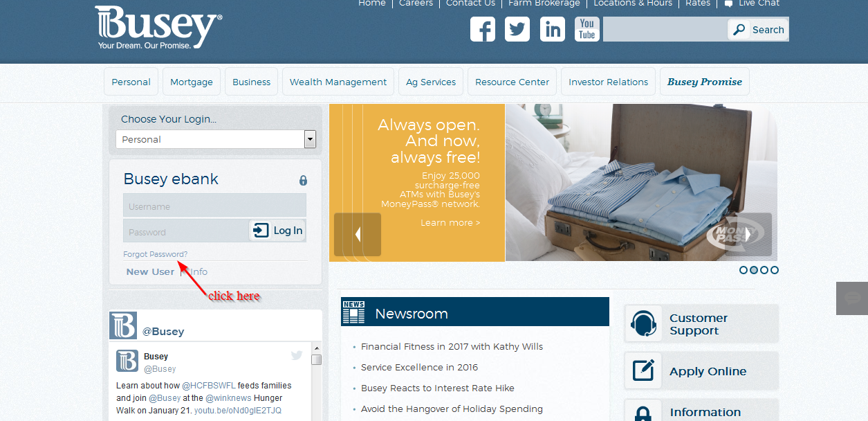Viewport: 868px width, 421px height.
Task: Open the Mortgage menu tab
Action: pyautogui.click(x=192, y=82)
